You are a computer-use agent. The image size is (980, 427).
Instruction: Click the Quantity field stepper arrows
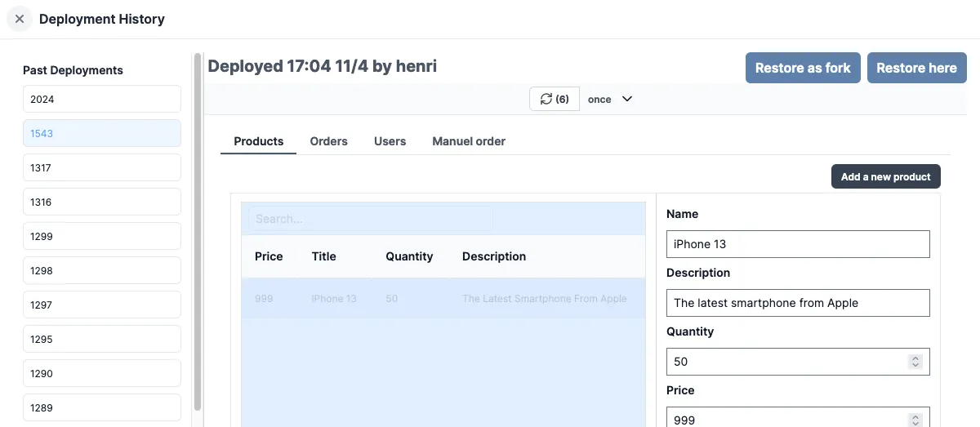point(915,362)
